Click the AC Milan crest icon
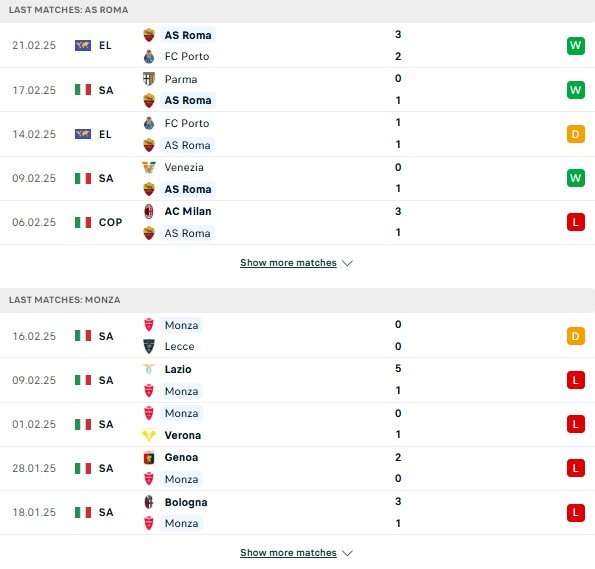The image size is (595, 569). 149,211
